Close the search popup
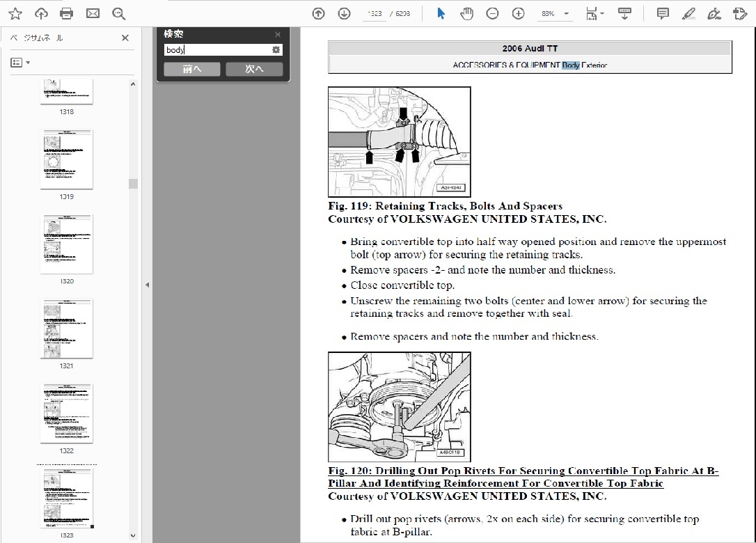756x543 pixels. pyautogui.click(x=278, y=34)
